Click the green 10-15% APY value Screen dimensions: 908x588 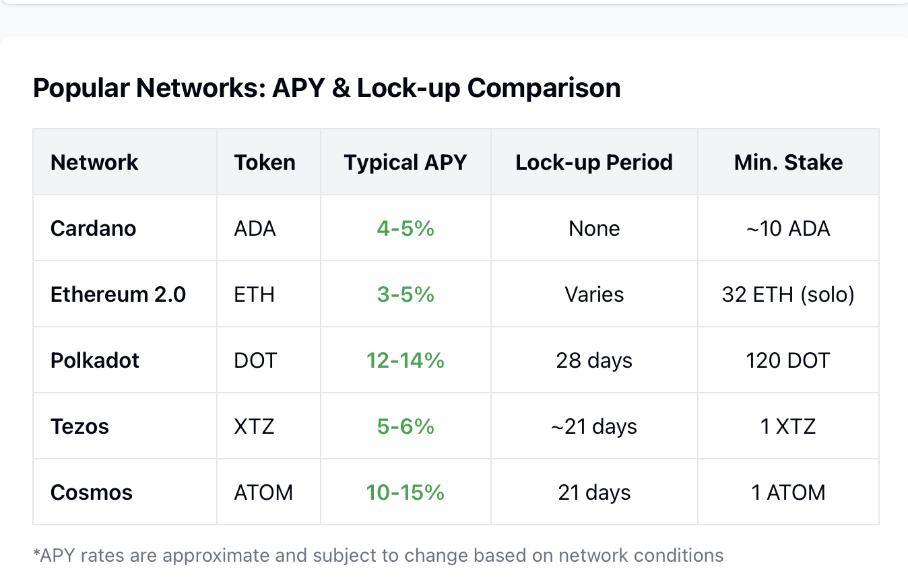(x=406, y=492)
